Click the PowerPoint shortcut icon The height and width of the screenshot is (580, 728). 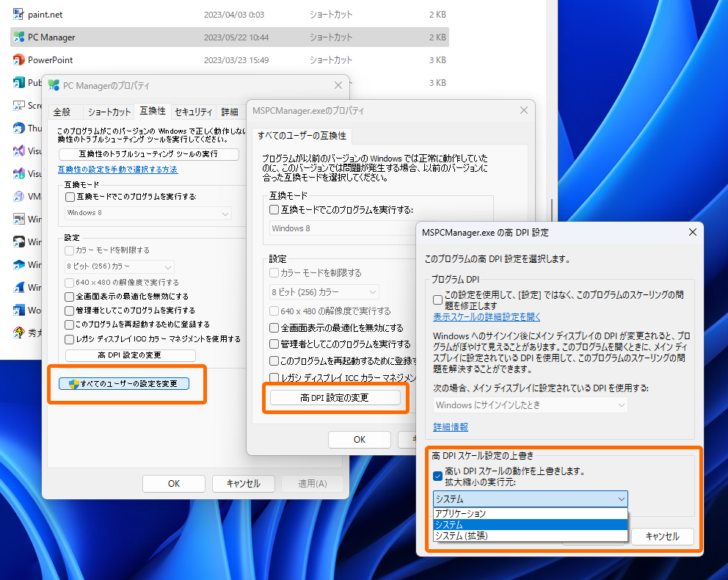tap(18, 60)
